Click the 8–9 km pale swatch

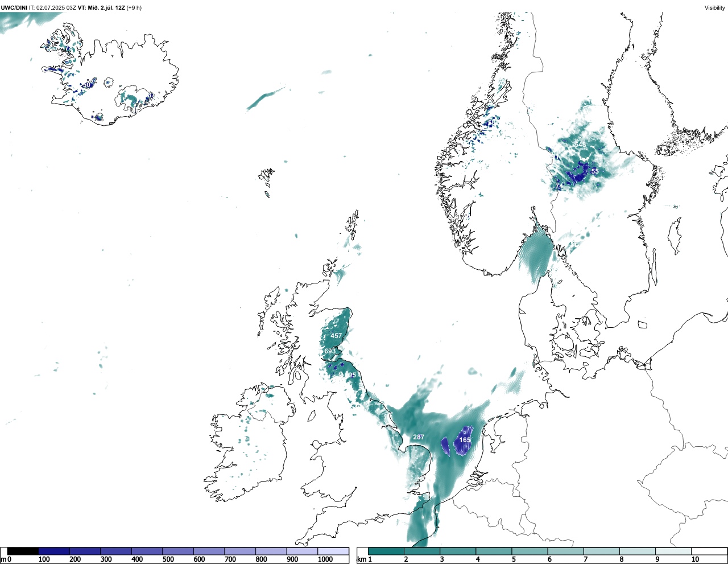pyautogui.click(x=637, y=551)
